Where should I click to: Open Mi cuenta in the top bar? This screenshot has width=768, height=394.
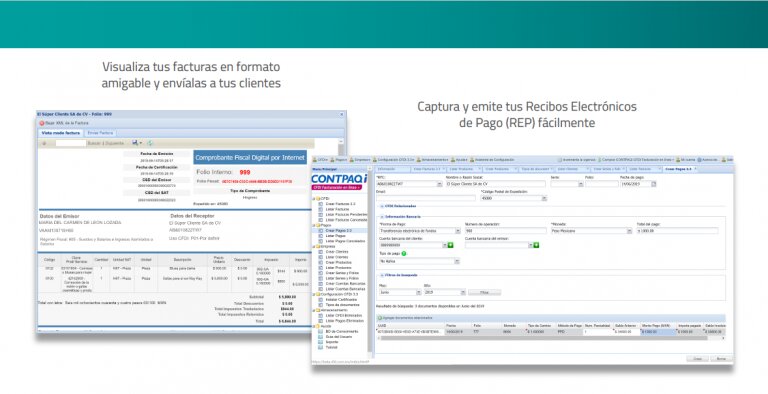[x=686, y=160]
